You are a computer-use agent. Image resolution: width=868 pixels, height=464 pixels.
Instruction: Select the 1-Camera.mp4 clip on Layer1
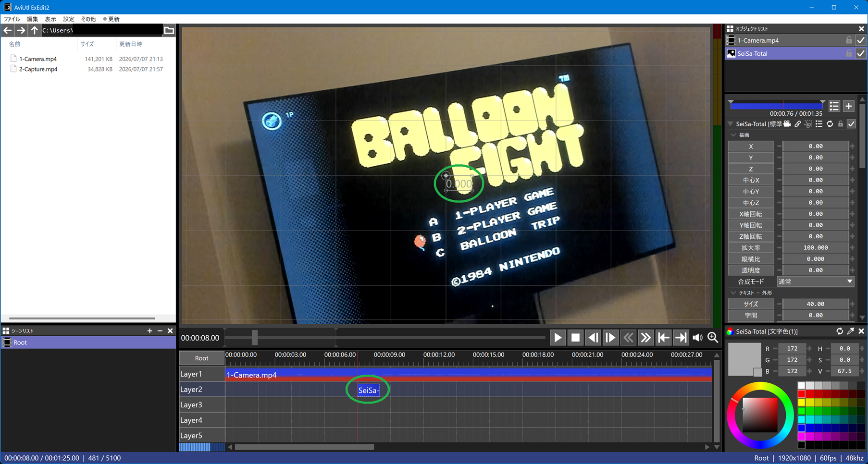tap(469, 375)
